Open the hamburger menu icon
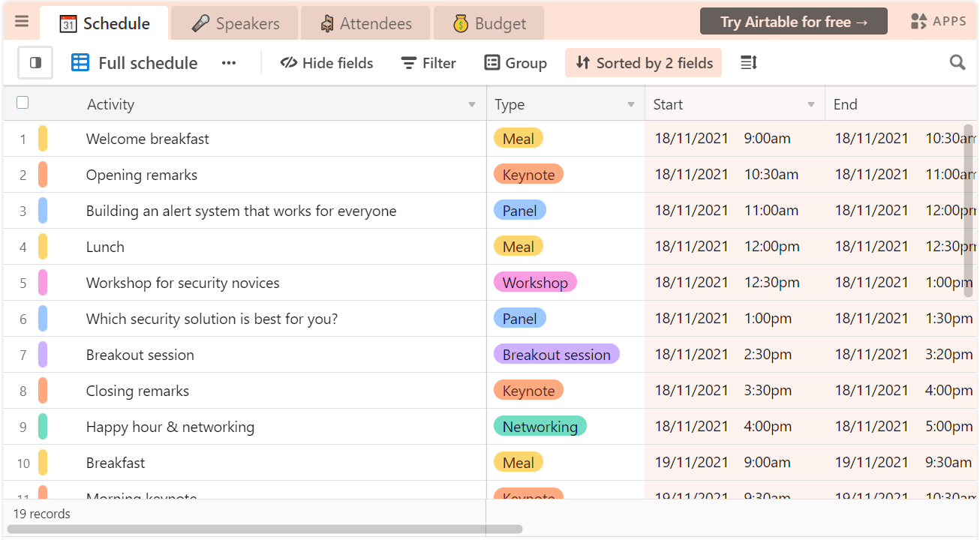This screenshot has height=540, width=980. [22, 22]
